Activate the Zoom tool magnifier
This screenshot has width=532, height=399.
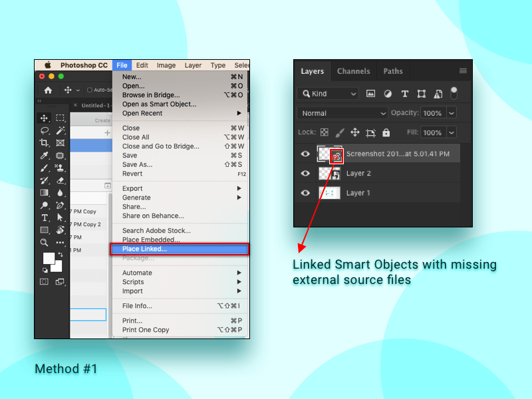[x=45, y=243]
